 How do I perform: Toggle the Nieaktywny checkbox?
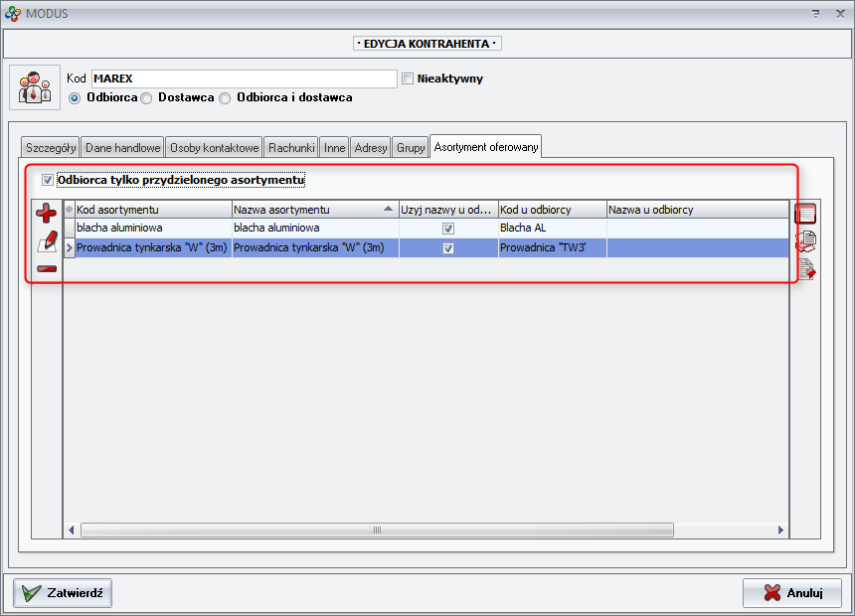click(x=408, y=78)
